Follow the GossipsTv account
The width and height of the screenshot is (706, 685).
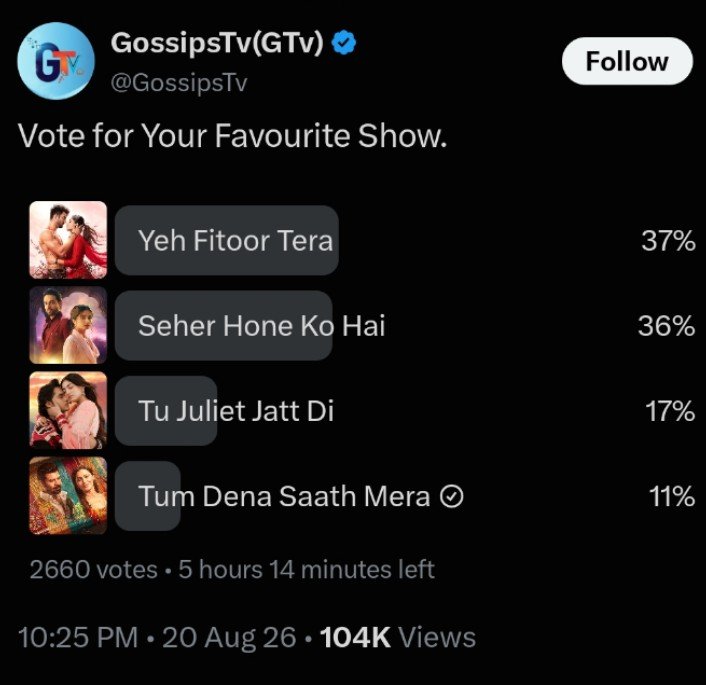tap(627, 61)
